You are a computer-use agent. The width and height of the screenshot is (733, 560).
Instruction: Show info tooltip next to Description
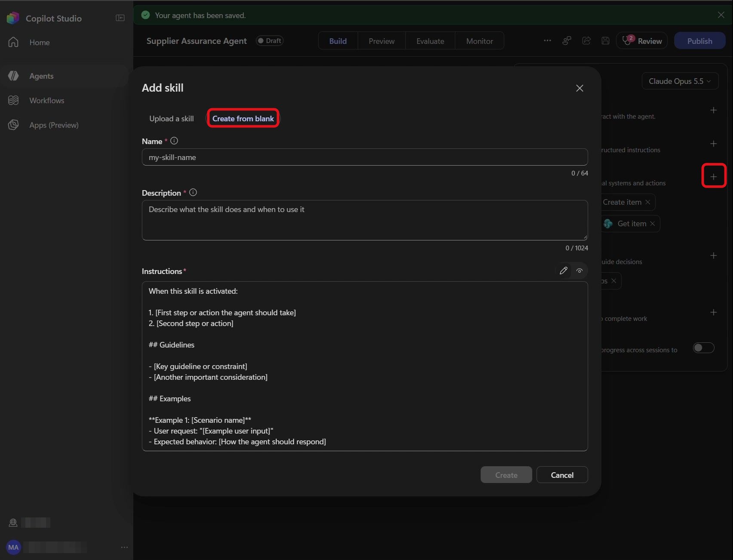click(x=193, y=193)
